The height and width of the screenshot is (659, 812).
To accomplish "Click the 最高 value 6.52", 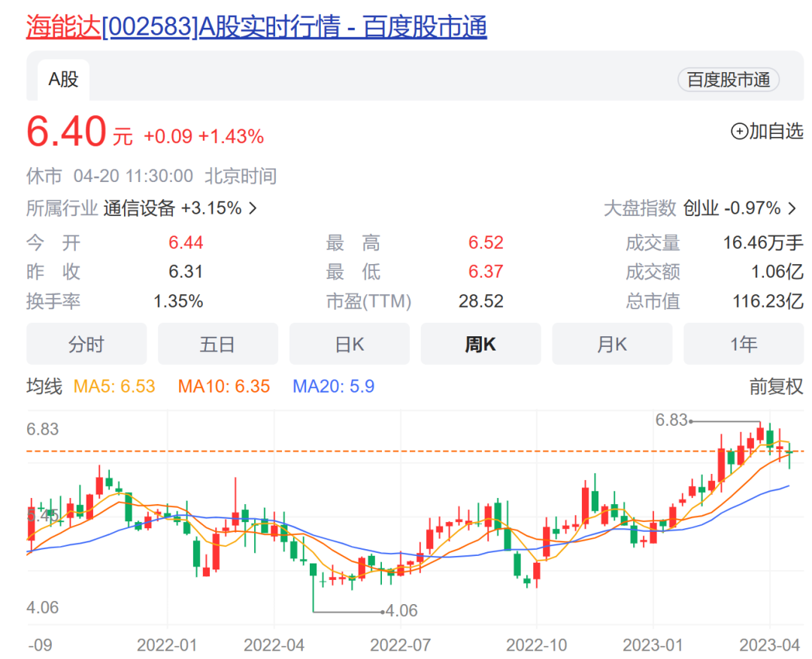I will (486, 242).
